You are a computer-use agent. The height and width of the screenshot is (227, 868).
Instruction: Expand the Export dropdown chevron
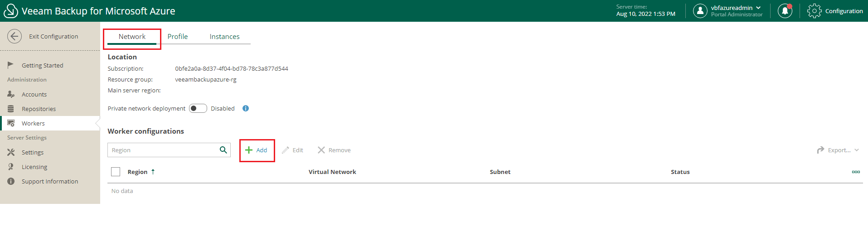click(x=857, y=150)
